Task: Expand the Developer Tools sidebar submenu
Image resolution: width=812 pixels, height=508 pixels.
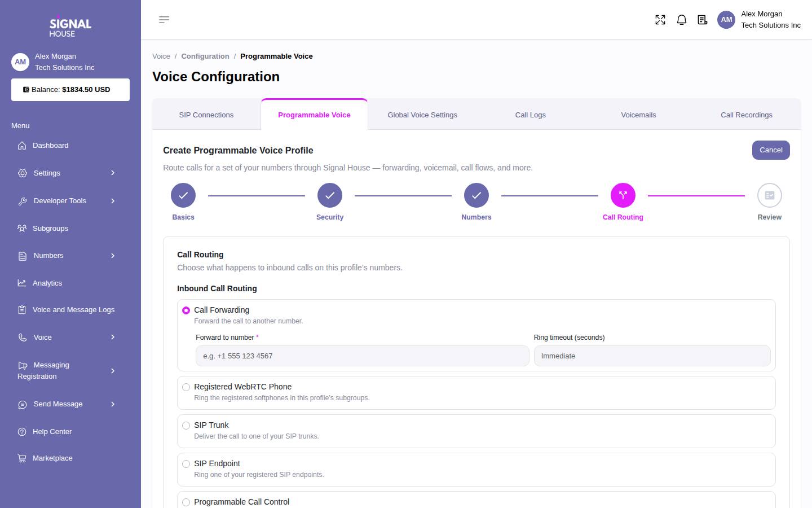Action: point(113,201)
